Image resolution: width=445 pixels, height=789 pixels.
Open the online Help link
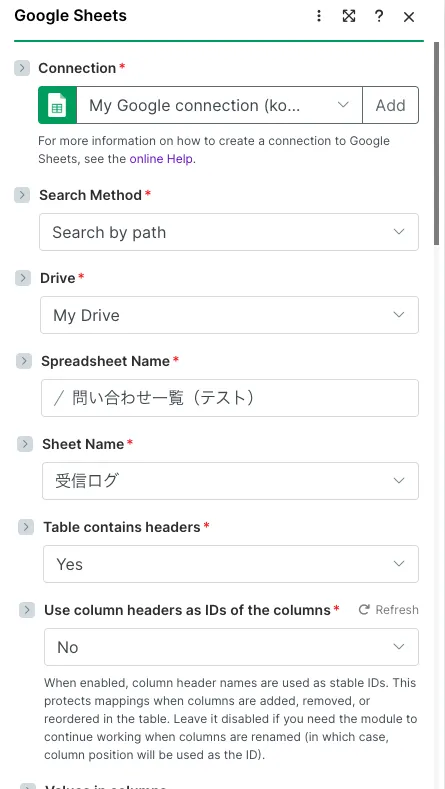pyautogui.click(x=161, y=159)
